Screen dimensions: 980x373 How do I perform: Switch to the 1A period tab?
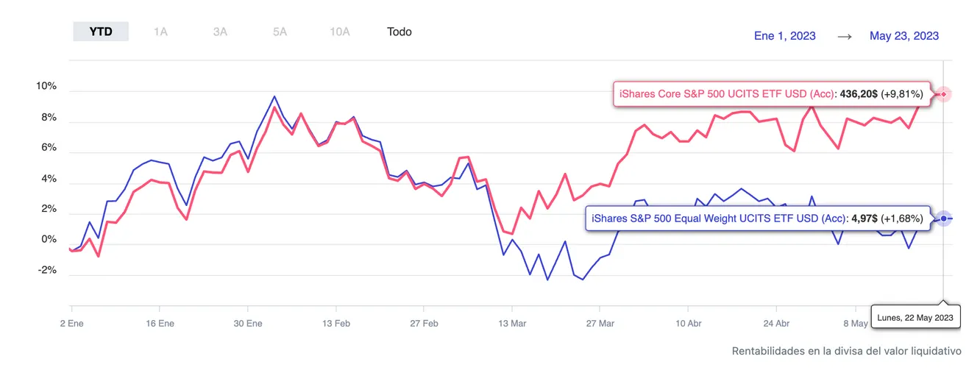(160, 32)
